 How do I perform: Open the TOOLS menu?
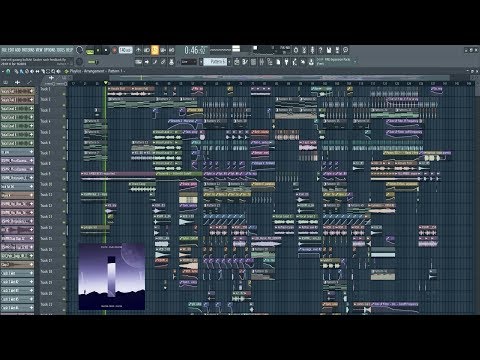[60, 50]
